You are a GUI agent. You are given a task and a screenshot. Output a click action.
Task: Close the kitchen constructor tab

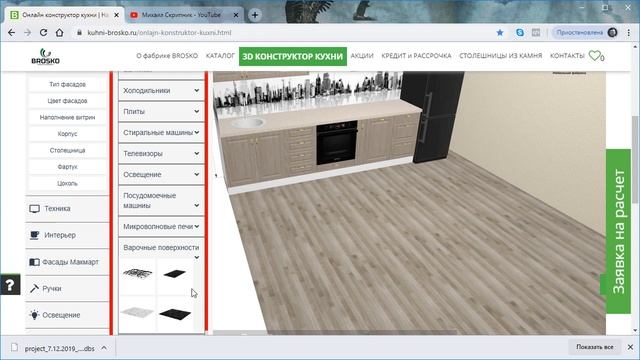pyautogui.click(x=116, y=15)
